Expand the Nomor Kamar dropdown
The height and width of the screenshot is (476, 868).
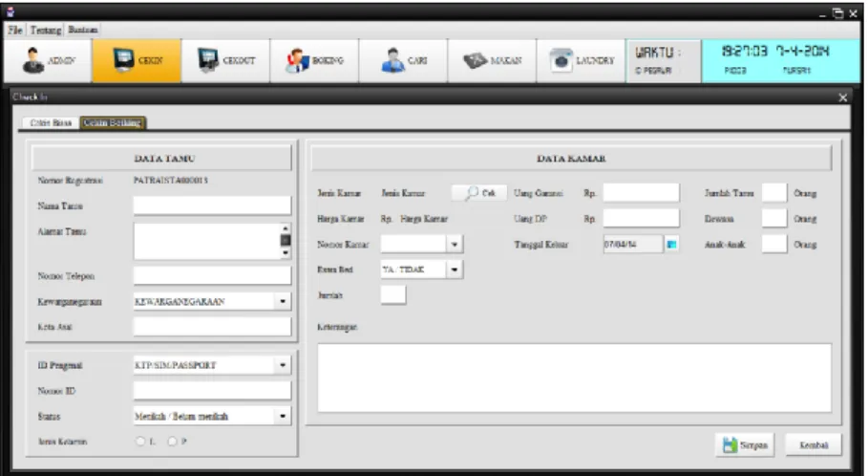point(455,245)
